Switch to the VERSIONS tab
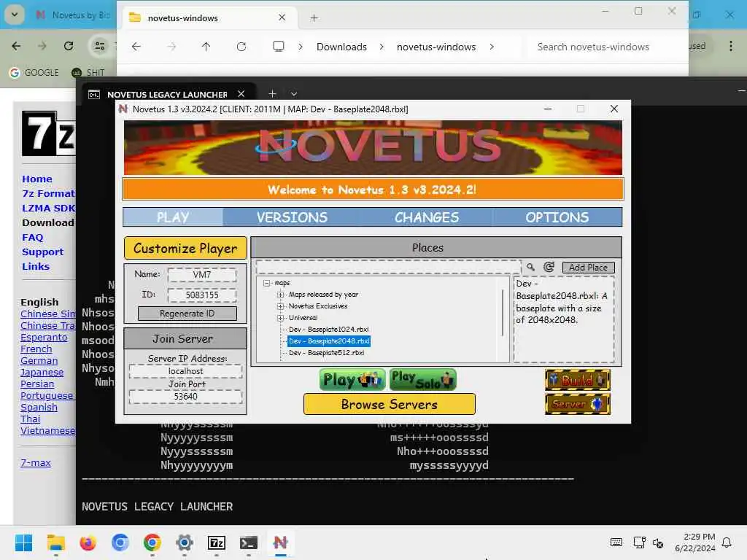 (292, 217)
